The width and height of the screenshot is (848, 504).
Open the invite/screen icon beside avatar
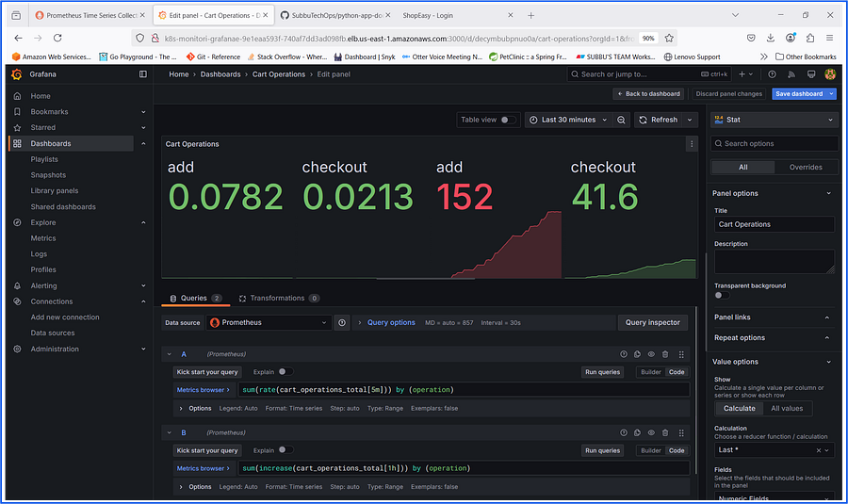[811, 74]
